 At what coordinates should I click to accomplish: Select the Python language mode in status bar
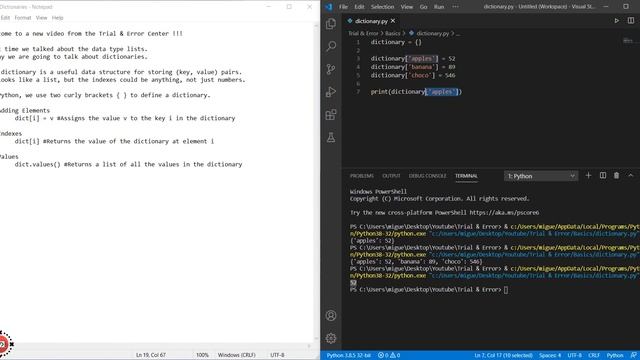click(615, 355)
